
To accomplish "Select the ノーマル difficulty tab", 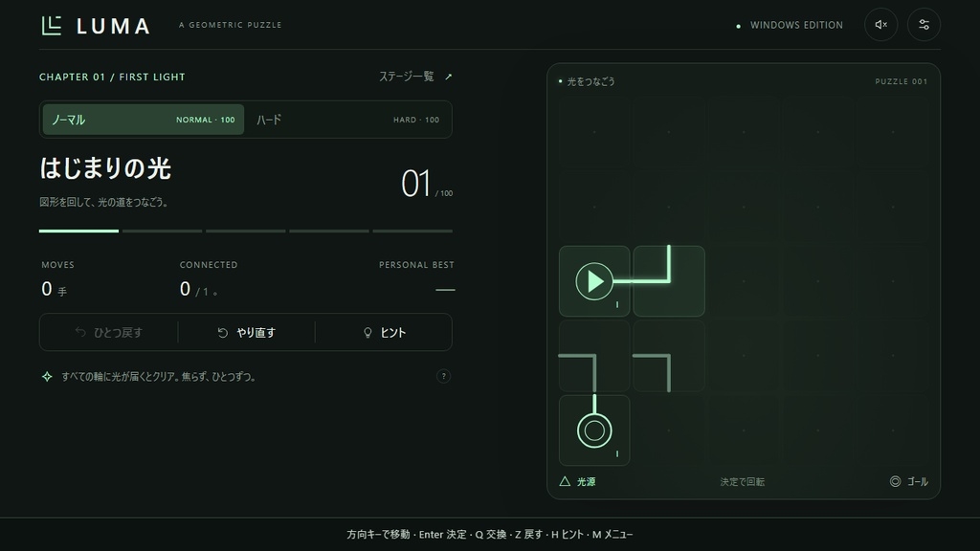I will pyautogui.click(x=144, y=120).
